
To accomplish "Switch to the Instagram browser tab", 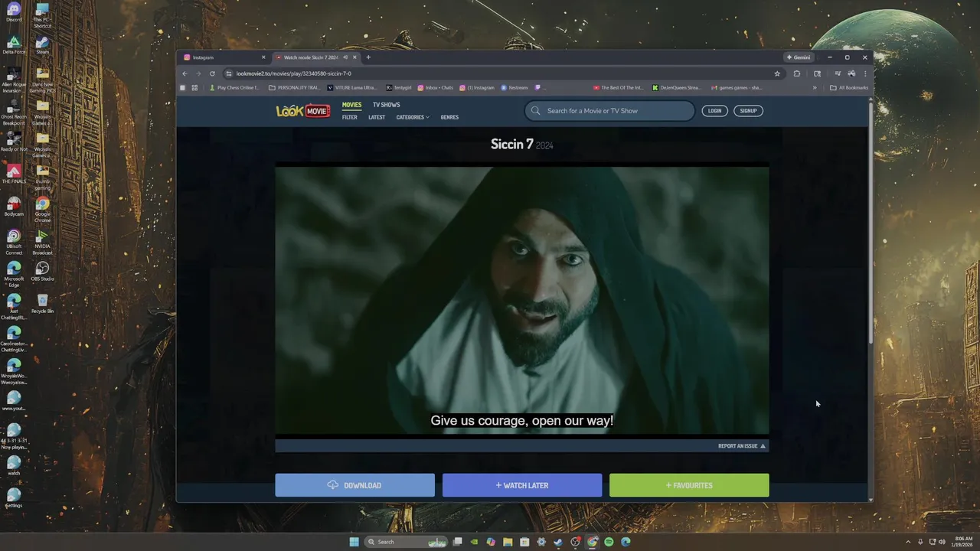I will click(x=222, y=57).
